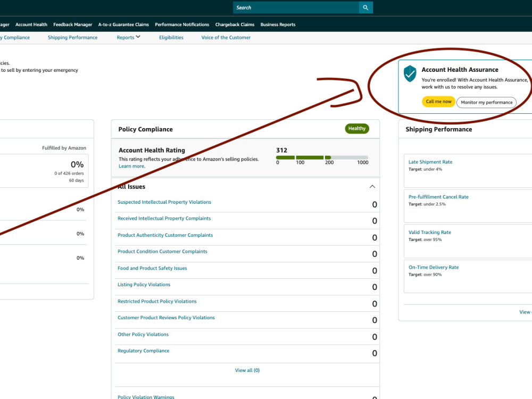The image size is (532, 399).
Task: Open Food and Product Safety Issues
Action: click(152, 268)
